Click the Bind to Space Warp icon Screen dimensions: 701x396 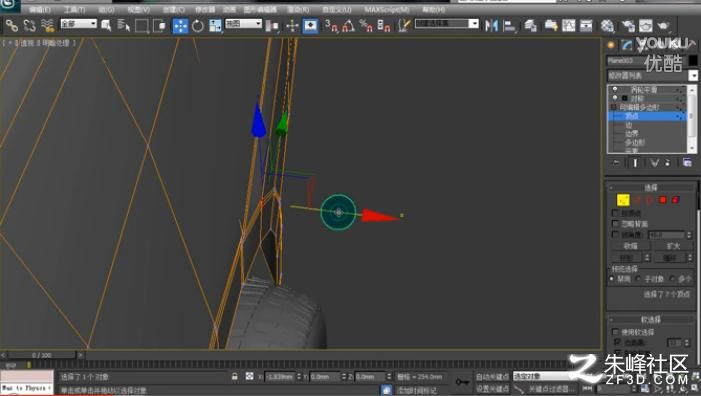point(47,25)
